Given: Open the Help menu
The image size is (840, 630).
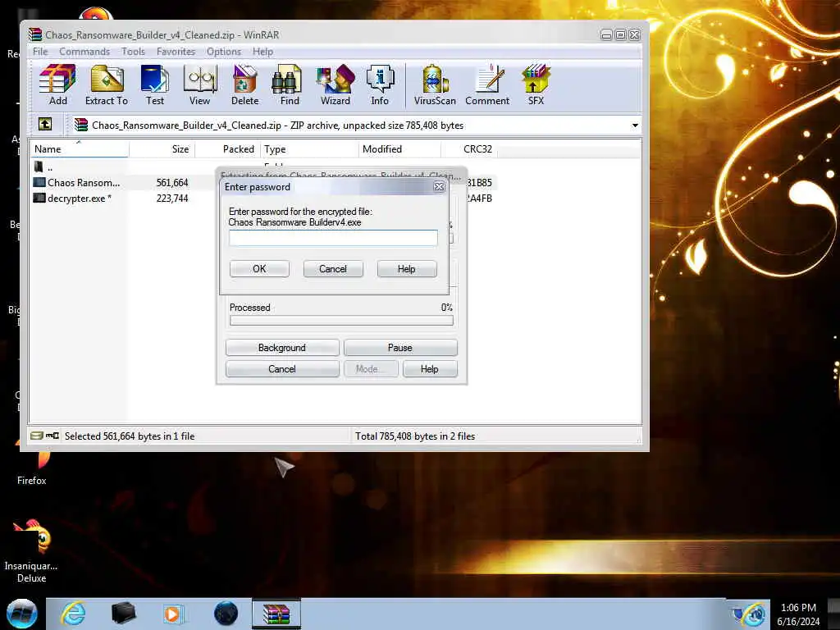Looking at the screenshot, I should pos(263,52).
